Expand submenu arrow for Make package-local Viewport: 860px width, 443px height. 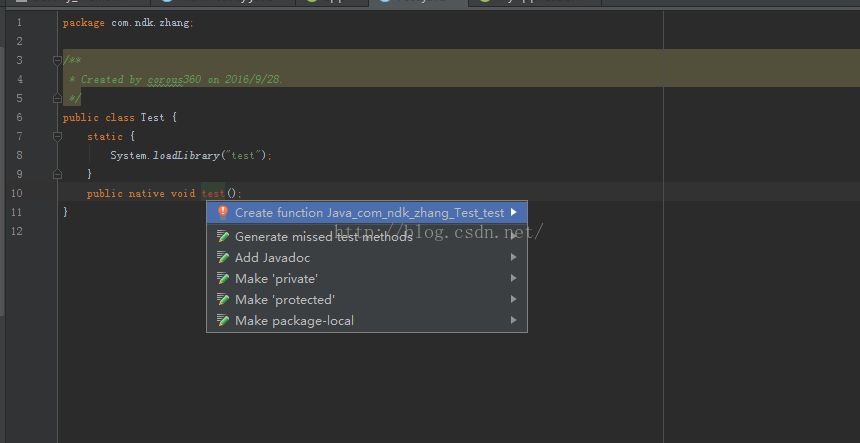click(514, 321)
